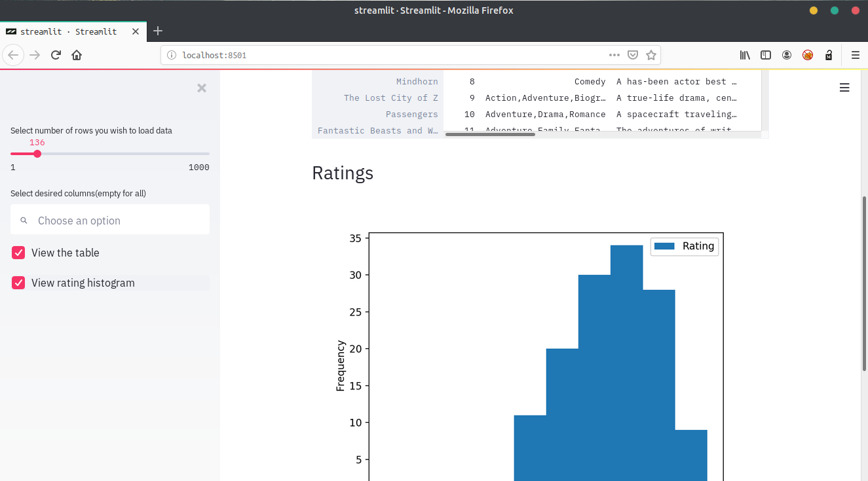The height and width of the screenshot is (481, 868).
Task: Click the search icon in column selector
Action: point(24,221)
